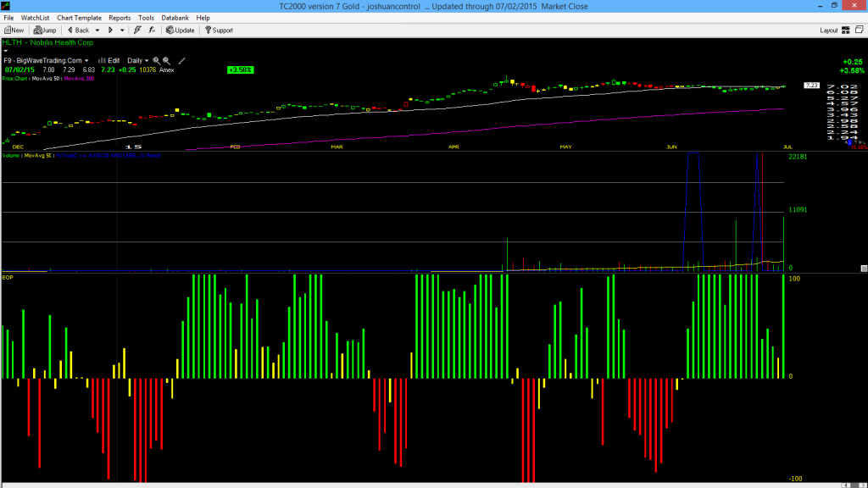Open the Reports menu
Screen dimensions: 868x488
pyautogui.click(x=120, y=18)
